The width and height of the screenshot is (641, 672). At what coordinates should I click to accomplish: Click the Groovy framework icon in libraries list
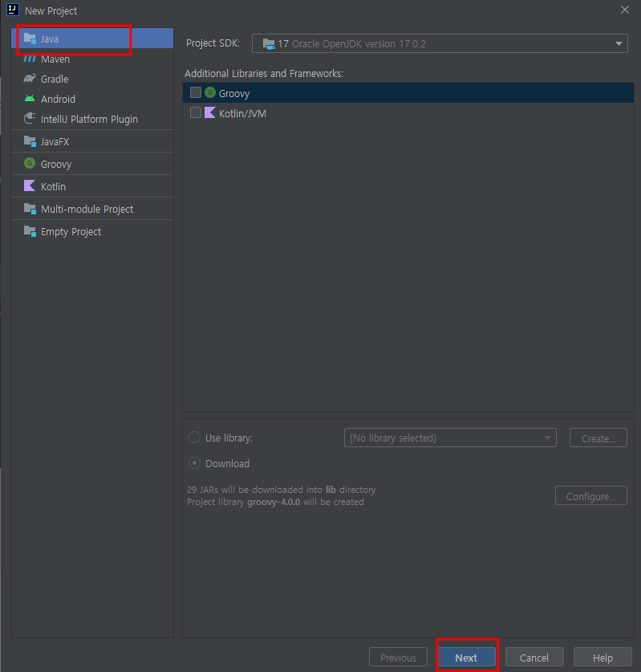[210, 92]
